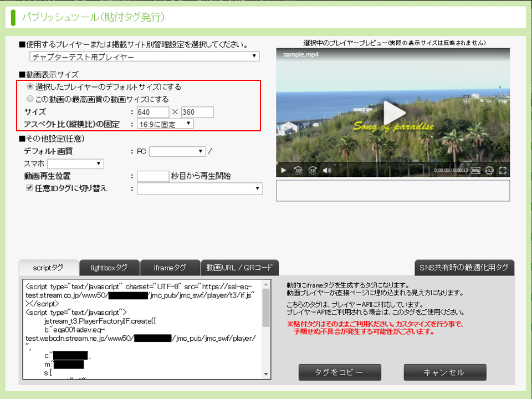
Task: Open the スマホ default quality dropdown
Action: tap(75, 164)
